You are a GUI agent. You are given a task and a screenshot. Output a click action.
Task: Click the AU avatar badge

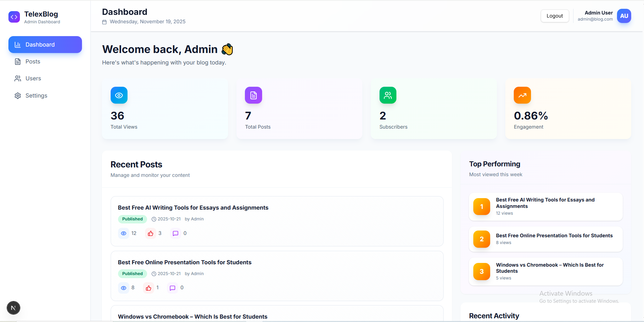(x=624, y=16)
